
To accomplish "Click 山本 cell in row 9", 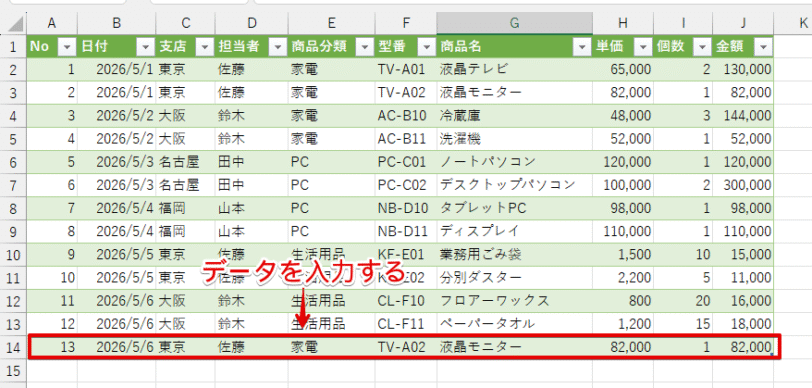I will [252, 231].
